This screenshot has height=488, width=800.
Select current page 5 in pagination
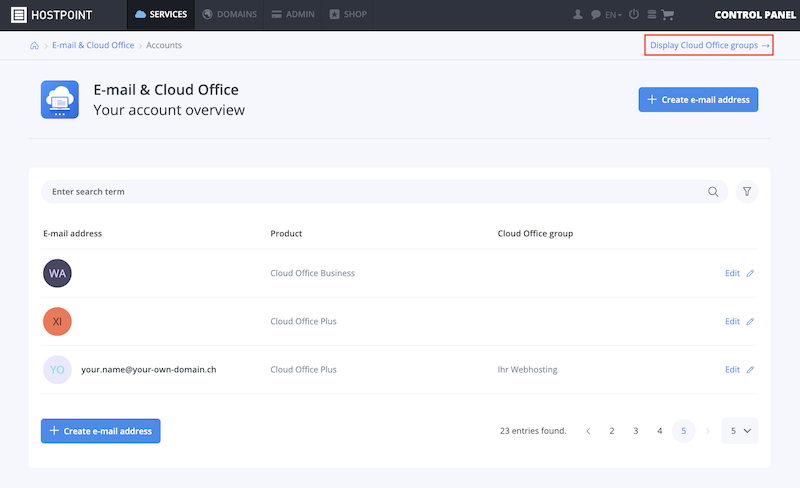684,431
